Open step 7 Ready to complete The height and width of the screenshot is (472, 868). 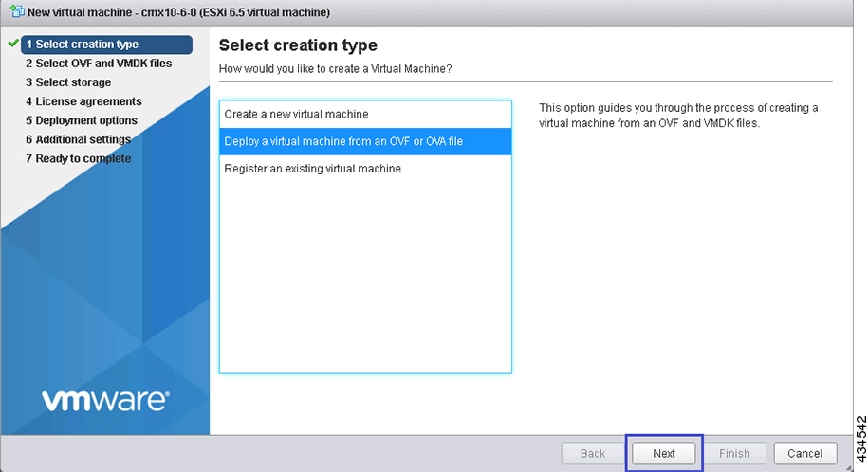(x=78, y=159)
